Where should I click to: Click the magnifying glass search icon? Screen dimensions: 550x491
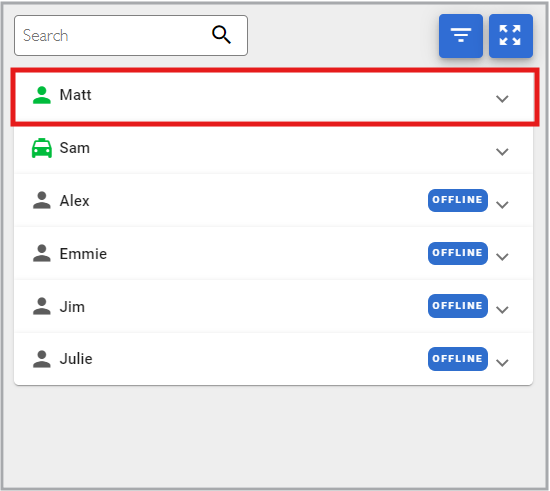tap(221, 35)
